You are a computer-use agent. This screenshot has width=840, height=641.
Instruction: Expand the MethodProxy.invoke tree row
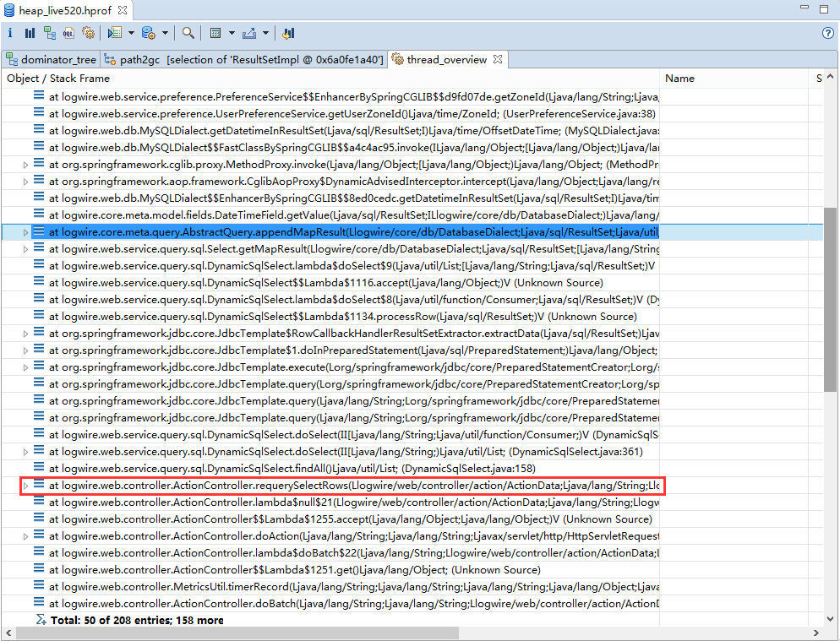tap(25, 164)
